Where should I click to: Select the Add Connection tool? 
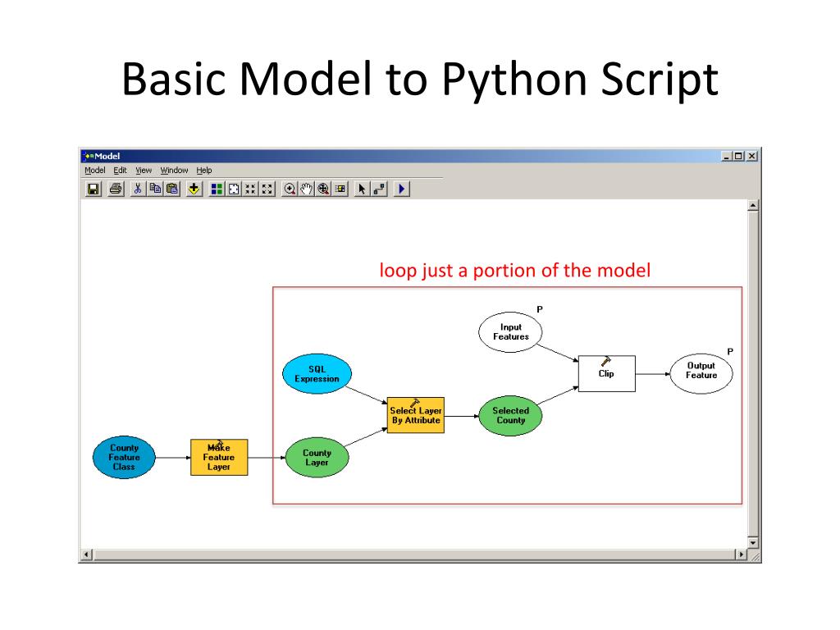tap(379, 189)
